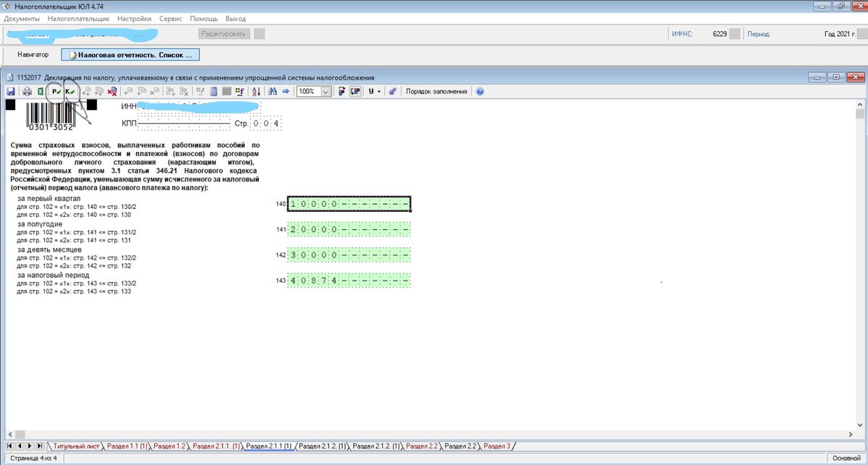This screenshot has height=465, width=868.
Task: Click the text 'за первый квартал'
Action: [49, 198]
